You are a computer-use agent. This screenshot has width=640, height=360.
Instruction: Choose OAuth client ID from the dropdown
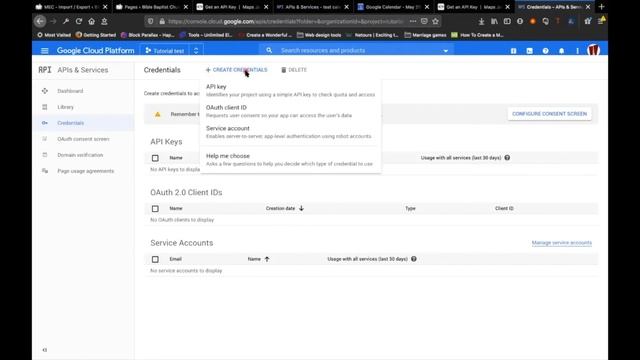(x=290, y=111)
